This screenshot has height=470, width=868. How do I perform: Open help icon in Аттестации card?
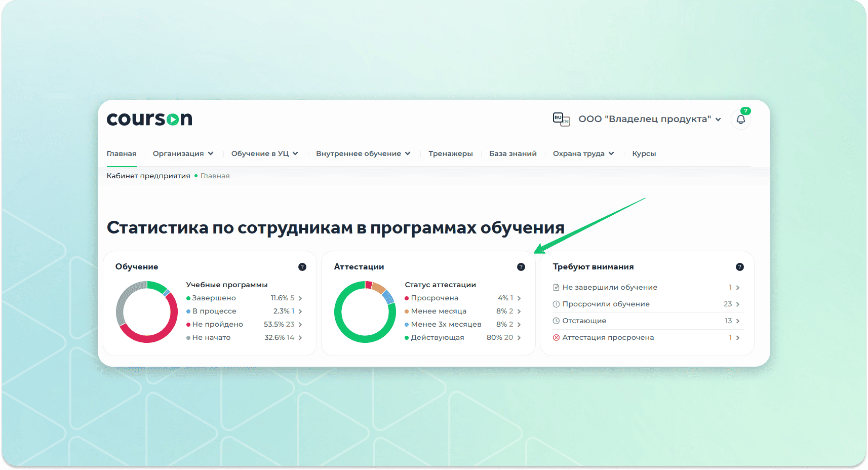(521, 267)
